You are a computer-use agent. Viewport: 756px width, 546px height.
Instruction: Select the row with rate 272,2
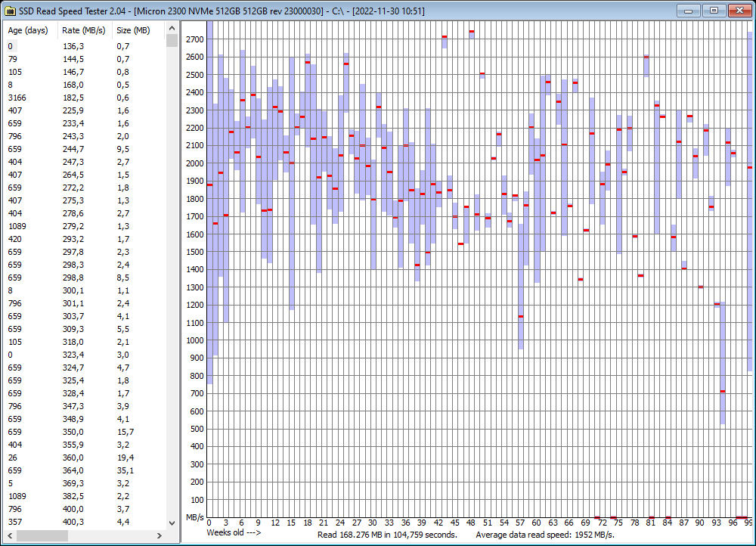85,188
